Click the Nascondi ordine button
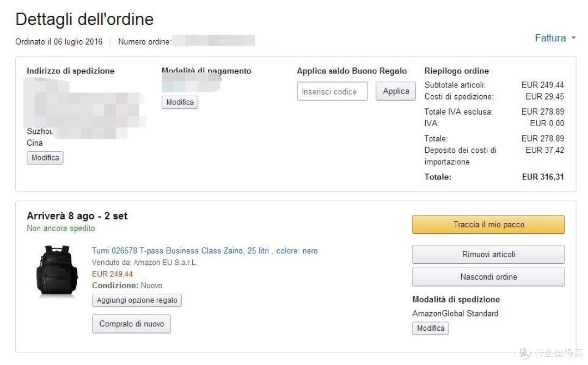Viewport: 588px width, 365px height. point(488,277)
